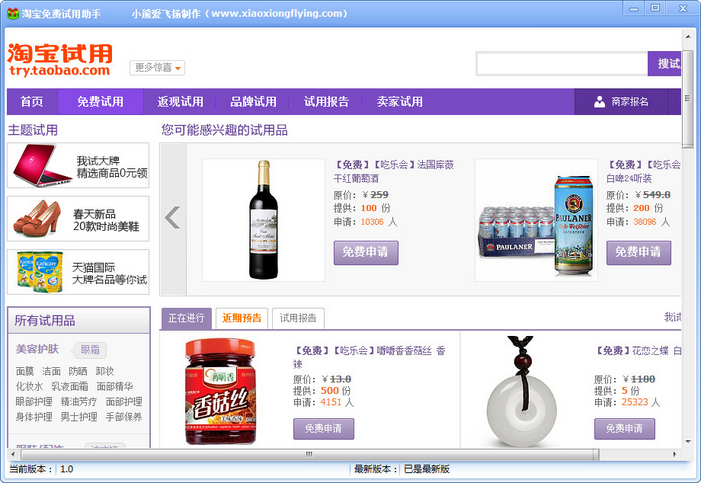
Task: Open 法国库薮干红葡萄酒 product title link
Action: [393, 172]
